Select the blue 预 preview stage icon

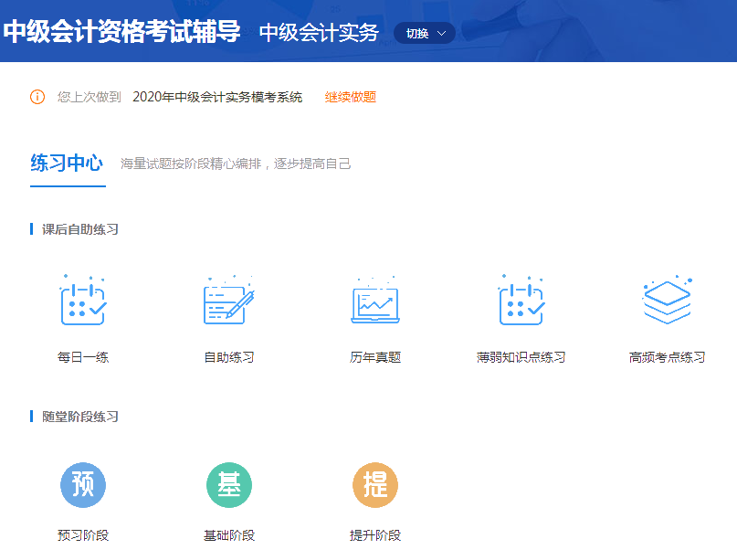click(83, 485)
